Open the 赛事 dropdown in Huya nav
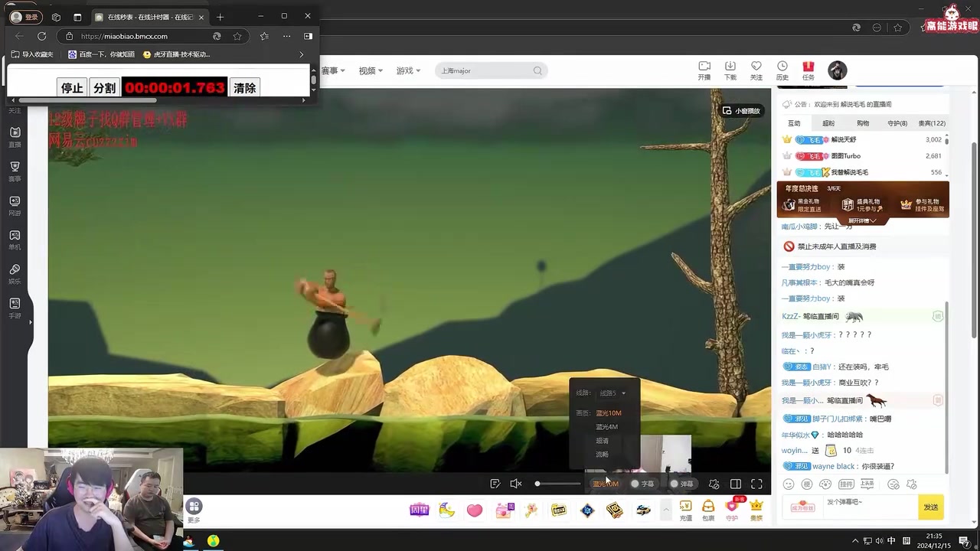The image size is (980, 551). (333, 70)
